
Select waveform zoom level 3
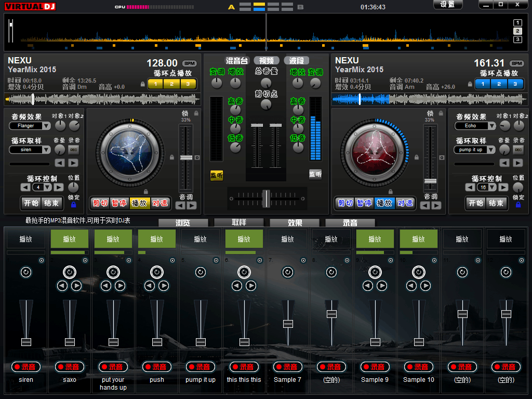click(517, 39)
